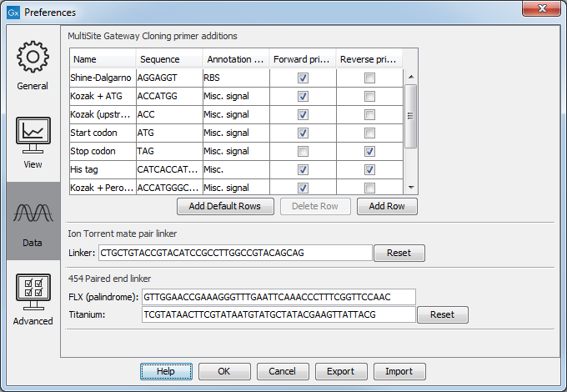This screenshot has width=567, height=392.
Task: Select the ACC sequence cell
Action: point(169,114)
